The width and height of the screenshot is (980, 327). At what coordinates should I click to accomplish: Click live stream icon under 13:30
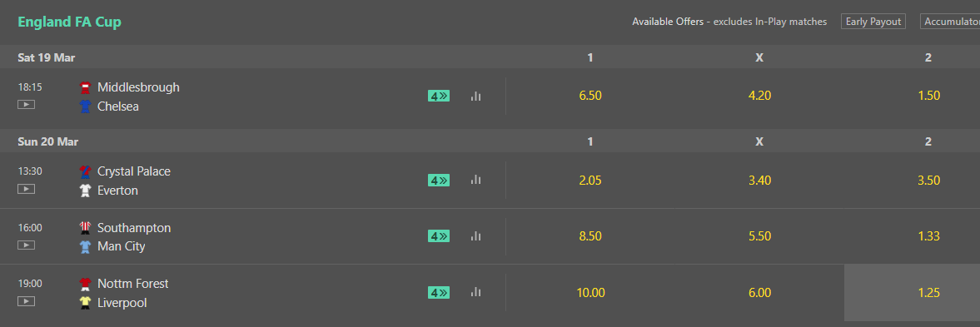tap(27, 188)
